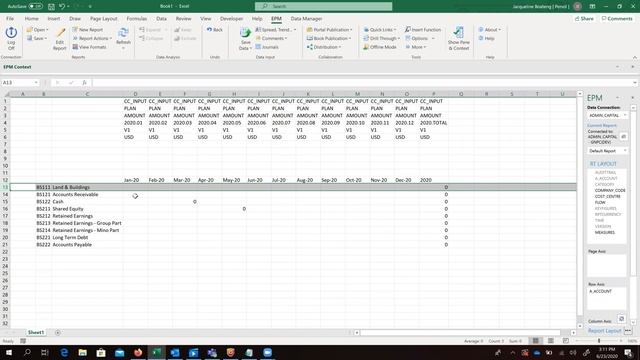Switch to Normal view in status bar
Screen dimensions: 640x360
(x=536, y=341)
